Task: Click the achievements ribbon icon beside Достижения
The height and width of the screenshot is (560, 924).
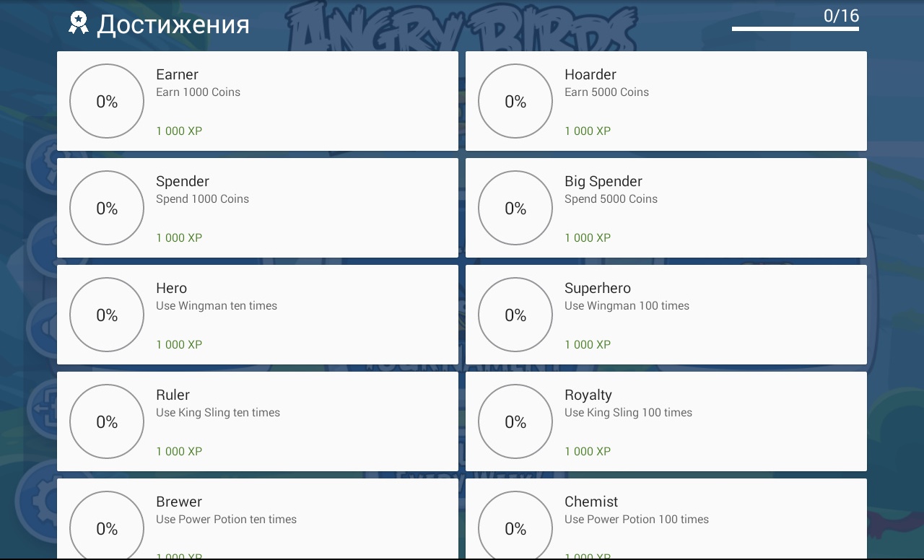Action: click(x=78, y=23)
